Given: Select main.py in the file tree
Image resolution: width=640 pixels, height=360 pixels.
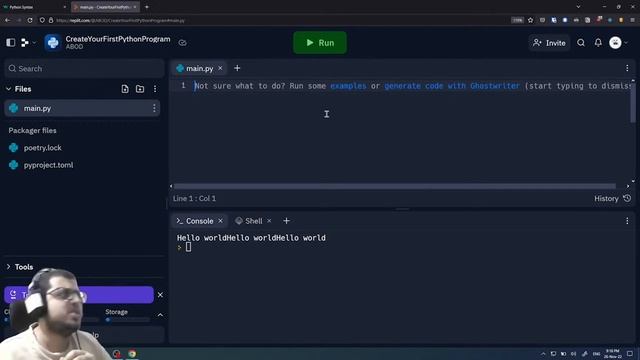Looking at the screenshot, I should 82,108.
